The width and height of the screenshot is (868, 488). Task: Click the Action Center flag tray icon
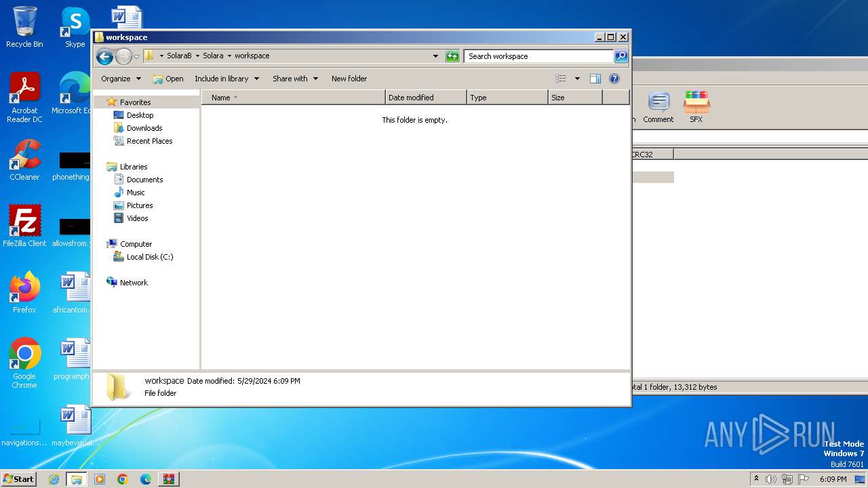click(x=804, y=479)
